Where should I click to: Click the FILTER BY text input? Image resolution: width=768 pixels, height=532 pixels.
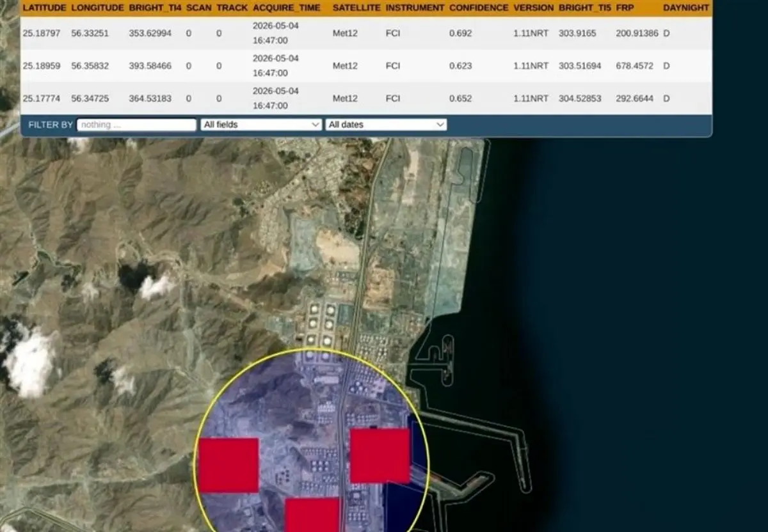[136, 125]
